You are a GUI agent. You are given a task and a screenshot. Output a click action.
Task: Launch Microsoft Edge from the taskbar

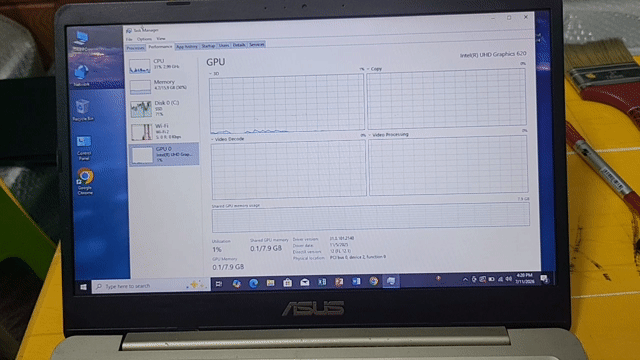coord(253,283)
